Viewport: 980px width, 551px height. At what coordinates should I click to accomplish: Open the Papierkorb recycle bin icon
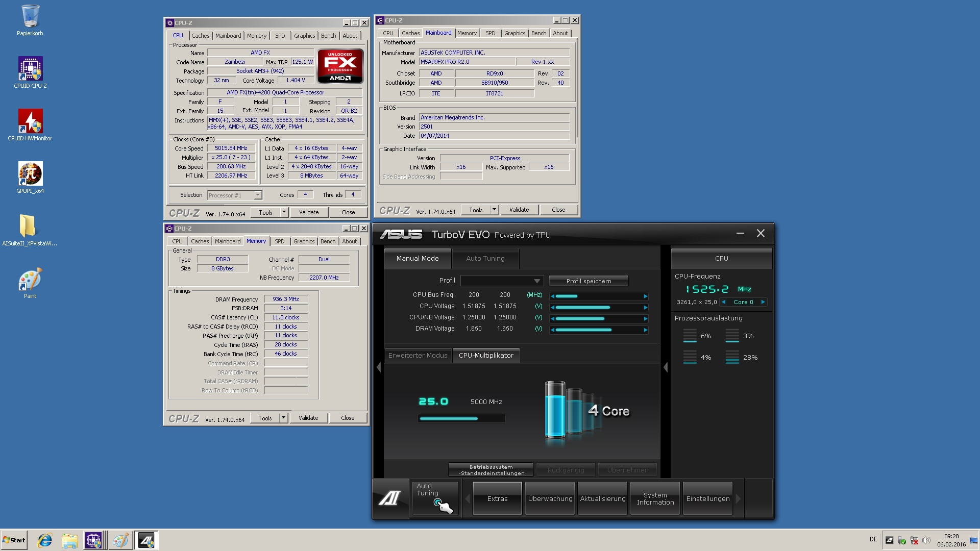30,20
